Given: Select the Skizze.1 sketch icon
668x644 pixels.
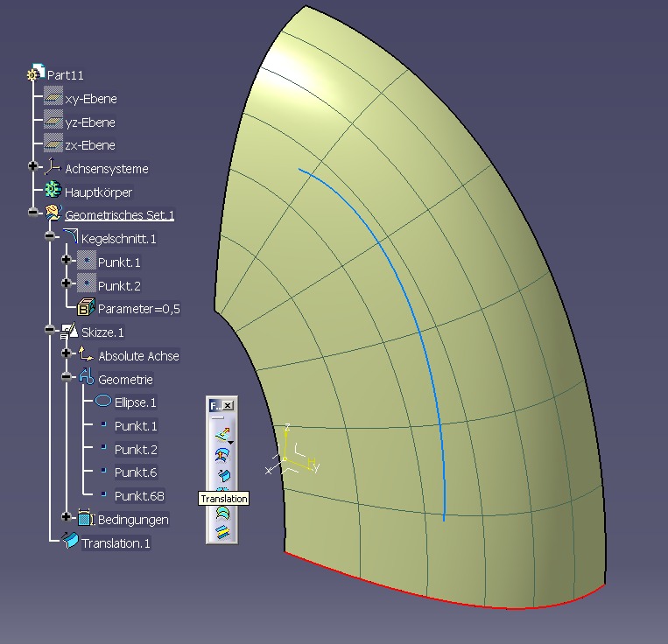Looking at the screenshot, I should 69,331.
